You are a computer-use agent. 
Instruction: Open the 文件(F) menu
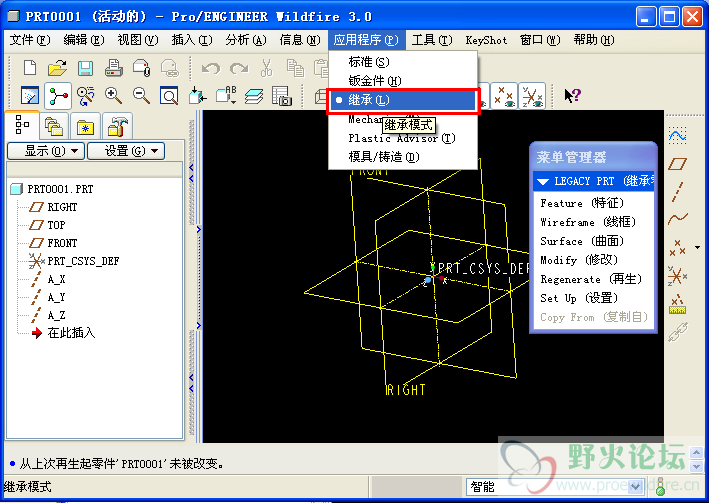tap(30, 40)
